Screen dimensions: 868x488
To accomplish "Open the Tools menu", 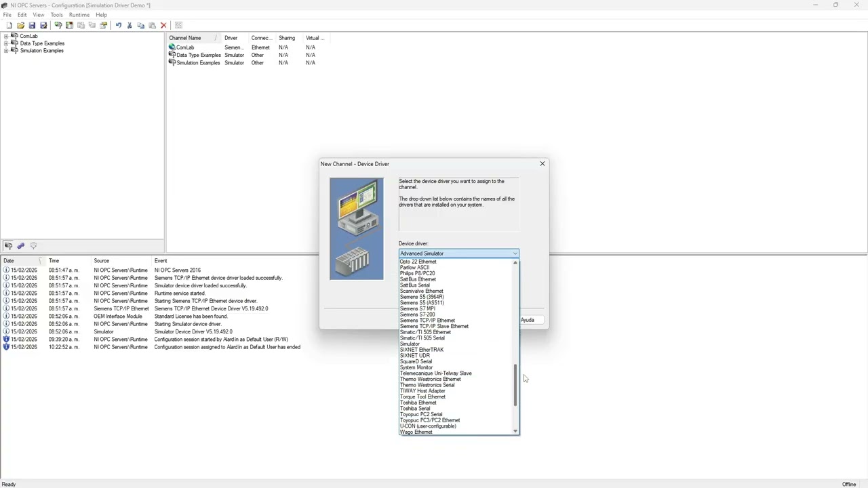I will pos(56,15).
